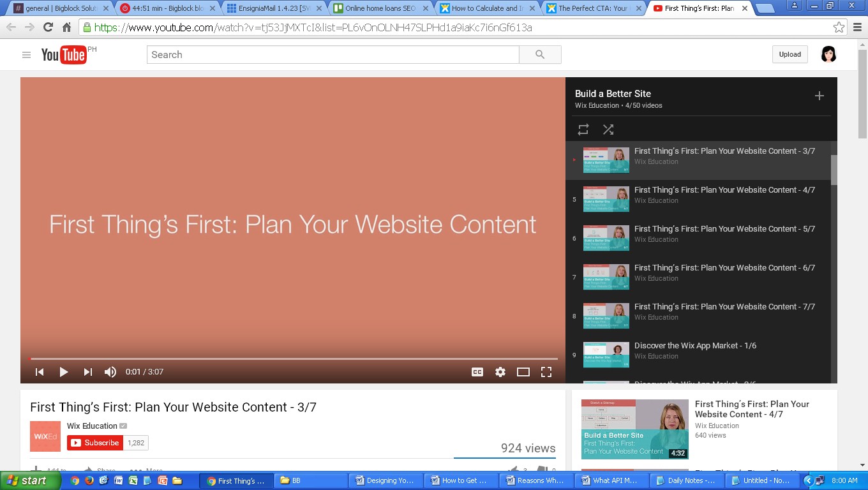868x490 pixels.
Task: Switch to the Online home loans SEO tab
Action: 380,8
